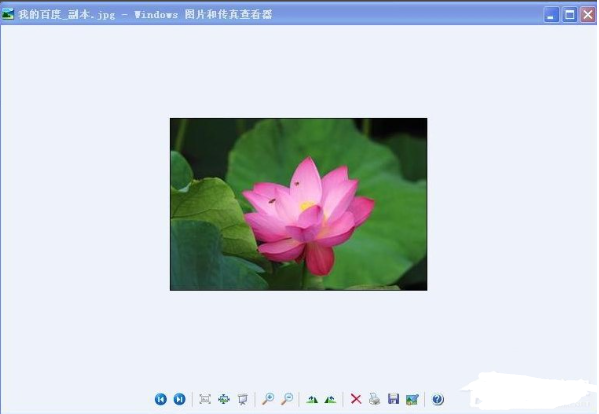This screenshot has width=599, height=414.
Task: Start the slide show
Action: tap(243, 399)
